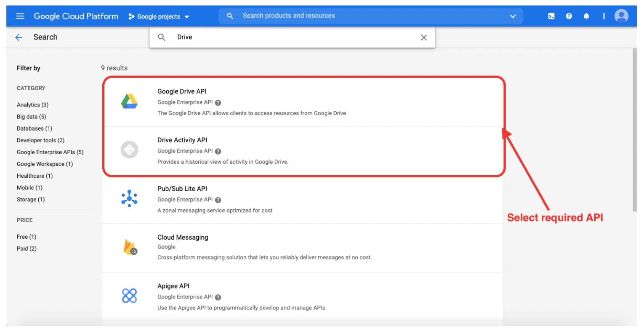Image resolution: width=644 pixels, height=331 pixels.
Task: Click help icon beside Apigee's Enterprise label
Action: coord(218,297)
